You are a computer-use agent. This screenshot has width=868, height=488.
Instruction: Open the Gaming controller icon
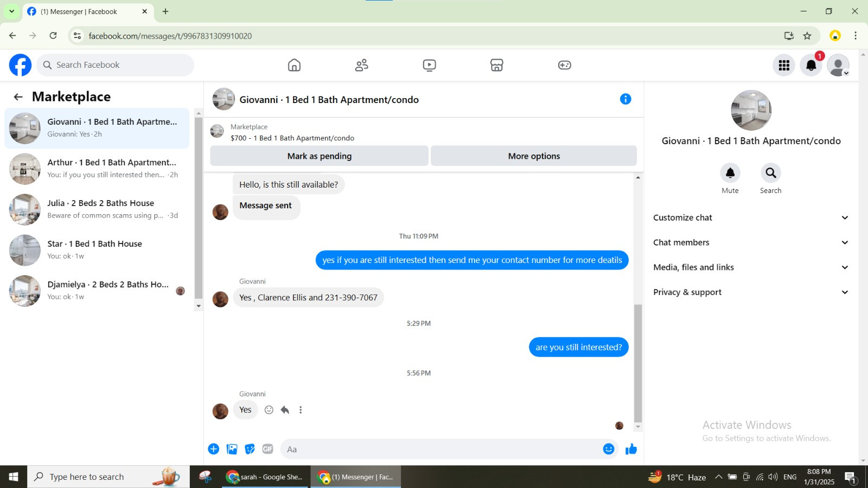(x=565, y=65)
